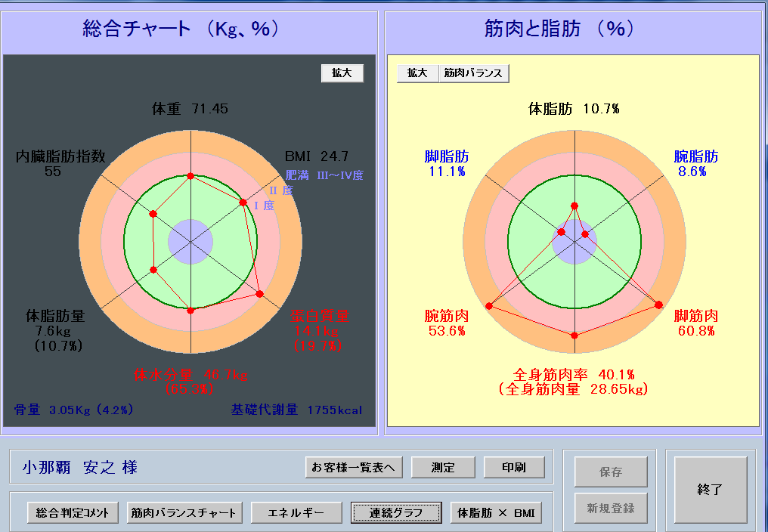
Task: Select customer name 小那覇 安之 様
Action: click(x=80, y=467)
